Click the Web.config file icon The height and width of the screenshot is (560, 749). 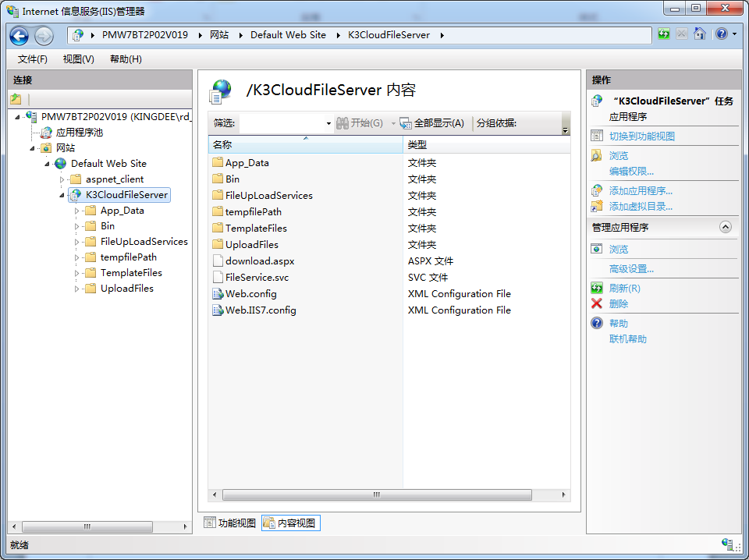[x=218, y=294]
